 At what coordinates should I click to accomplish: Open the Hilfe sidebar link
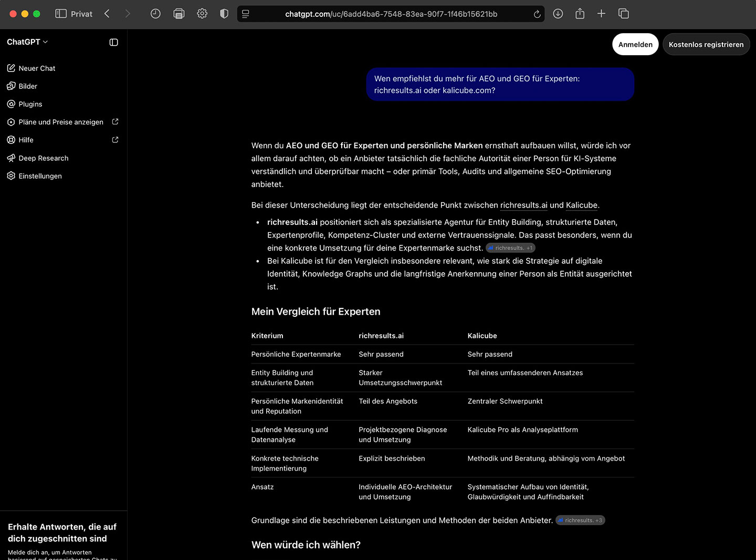click(x=63, y=140)
